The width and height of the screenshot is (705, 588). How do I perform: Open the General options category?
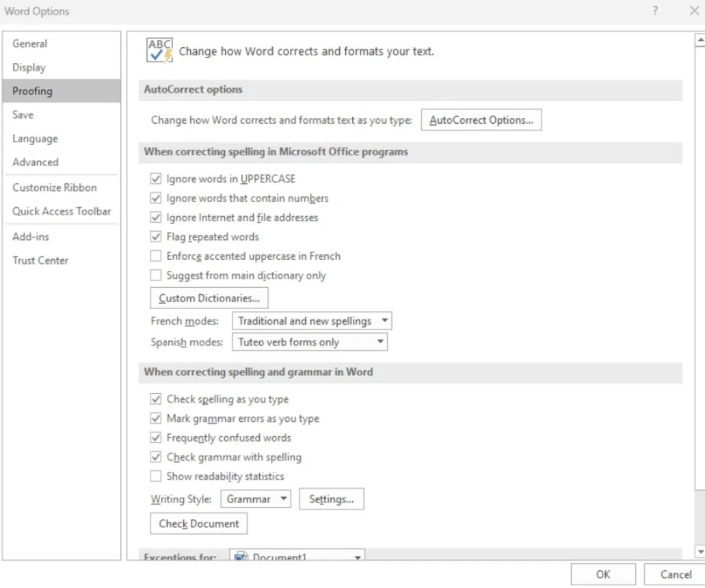coord(62,44)
